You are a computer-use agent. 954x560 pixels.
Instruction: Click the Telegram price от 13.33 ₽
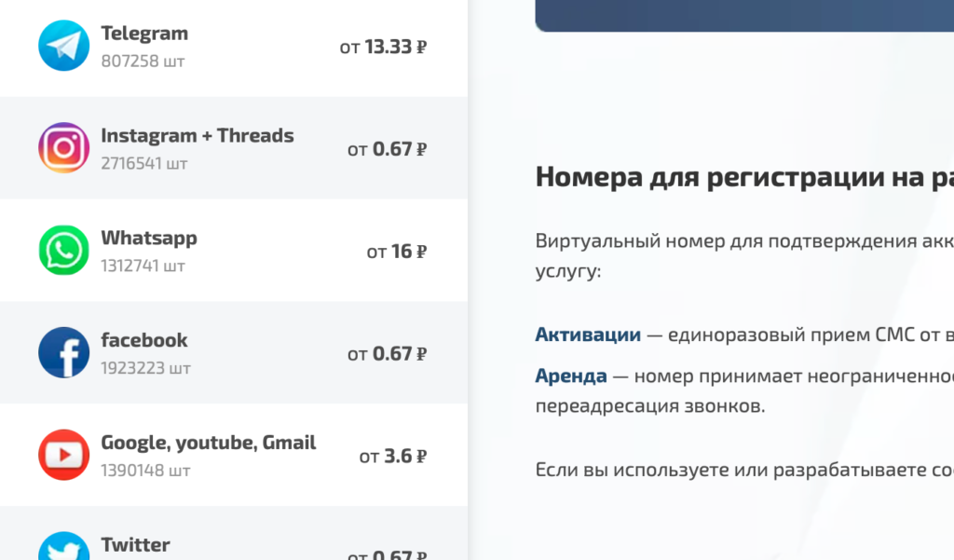click(383, 47)
